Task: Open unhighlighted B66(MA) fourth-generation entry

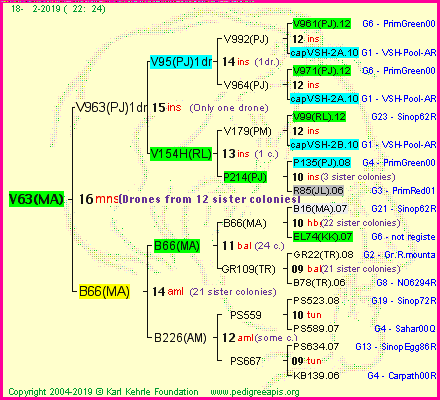Action: click(245, 223)
